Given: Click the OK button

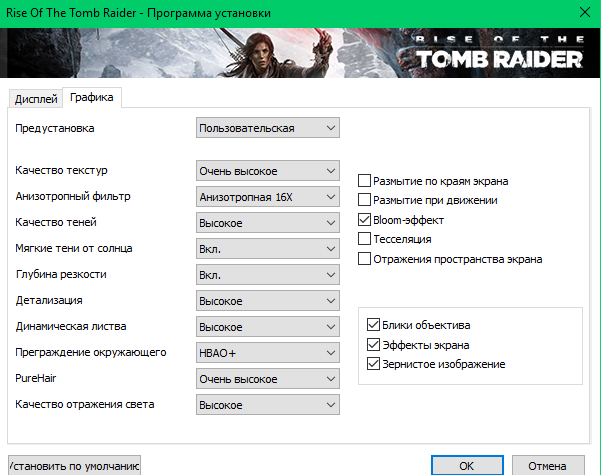Looking at the screenshot, I should coord(467,465).
